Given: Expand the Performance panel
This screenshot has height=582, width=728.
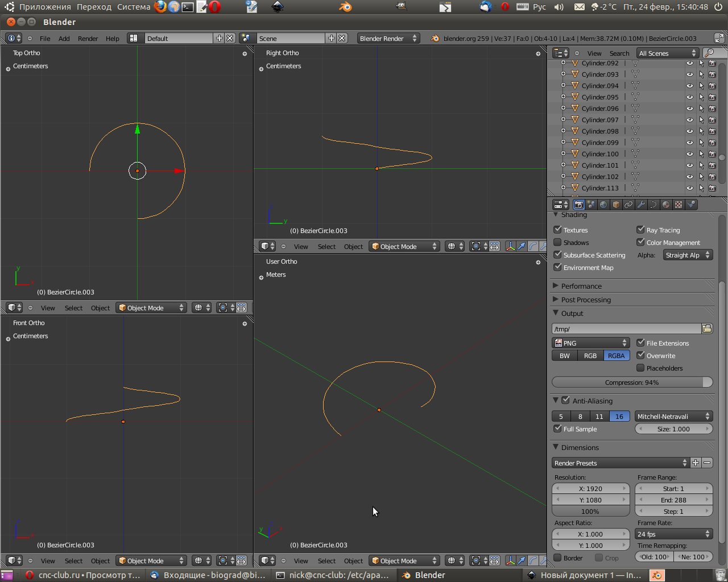Looking at the screenshot, I should click(581, 286).
